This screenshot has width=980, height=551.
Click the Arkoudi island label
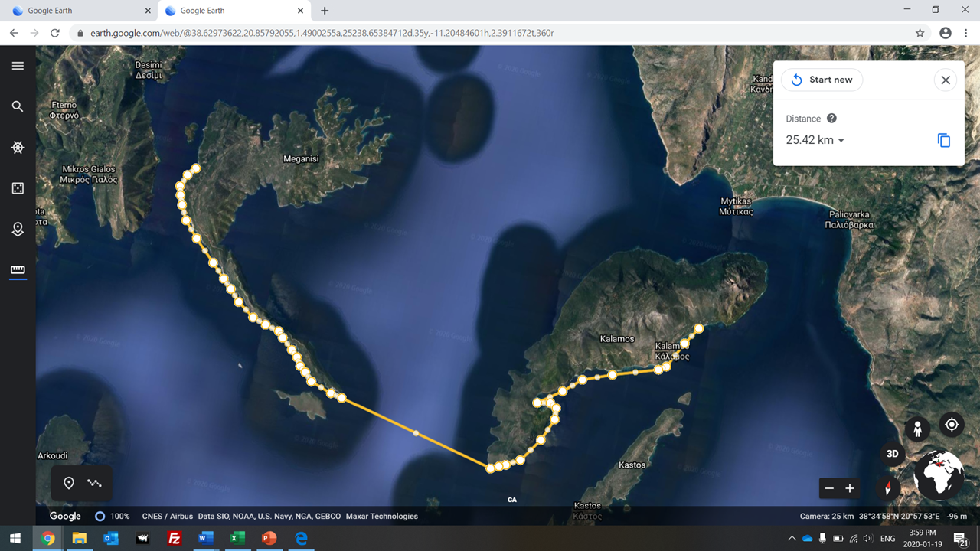pos(52,456)
